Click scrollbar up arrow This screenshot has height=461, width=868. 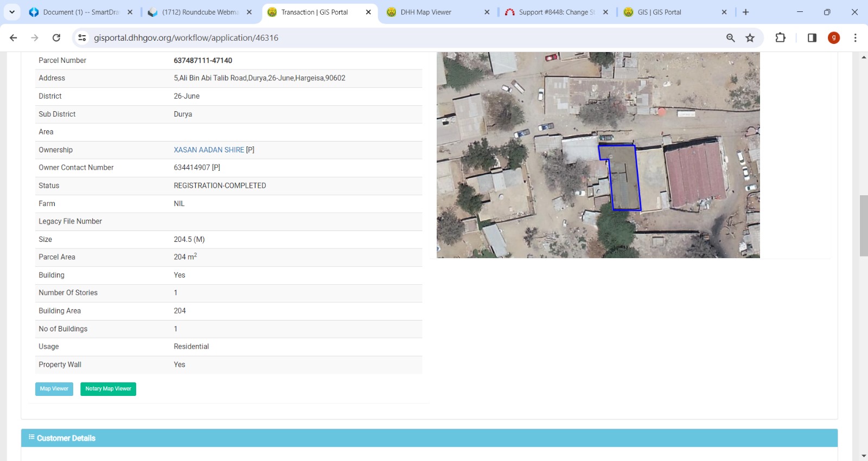863,57
